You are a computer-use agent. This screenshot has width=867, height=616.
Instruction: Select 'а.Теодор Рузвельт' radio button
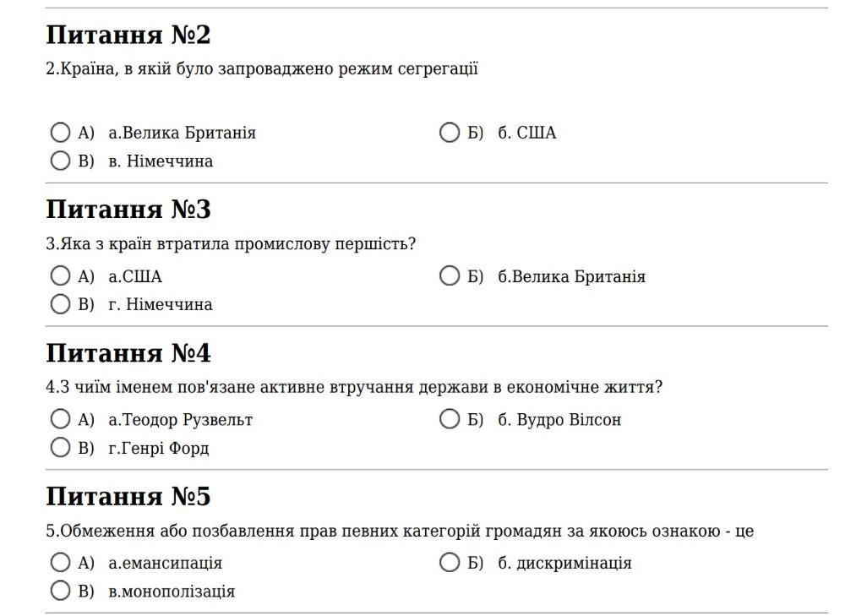pos(60,419)
